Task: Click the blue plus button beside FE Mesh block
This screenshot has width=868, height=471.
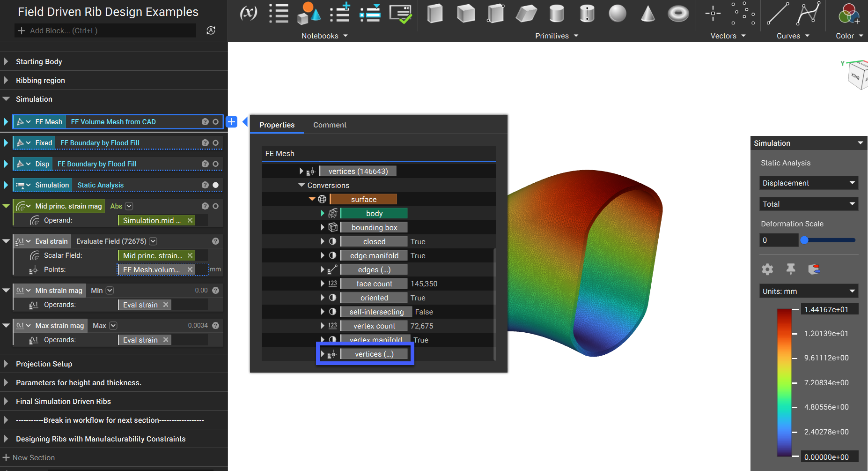Action: pyautogui.click(x=231, y=122)
